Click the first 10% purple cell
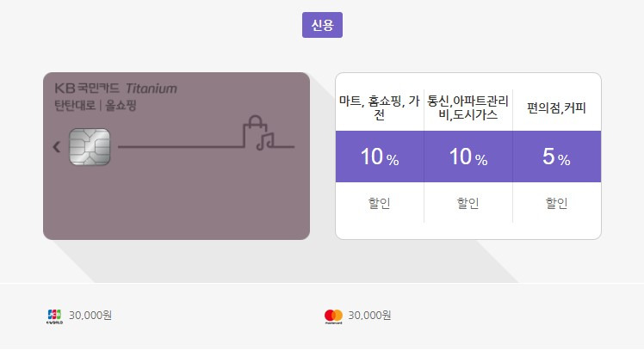Viewport: 644px width, 350px height. [380, 157]
